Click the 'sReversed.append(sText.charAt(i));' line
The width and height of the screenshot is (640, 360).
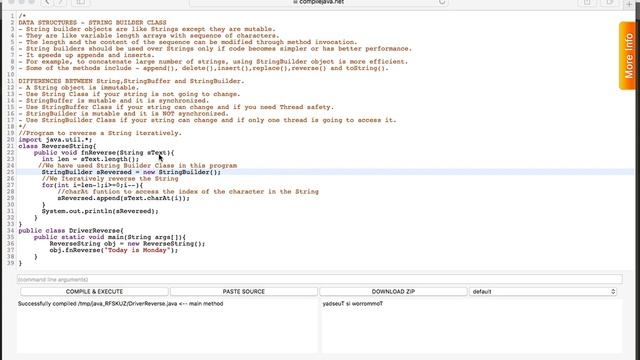(124, 198)
